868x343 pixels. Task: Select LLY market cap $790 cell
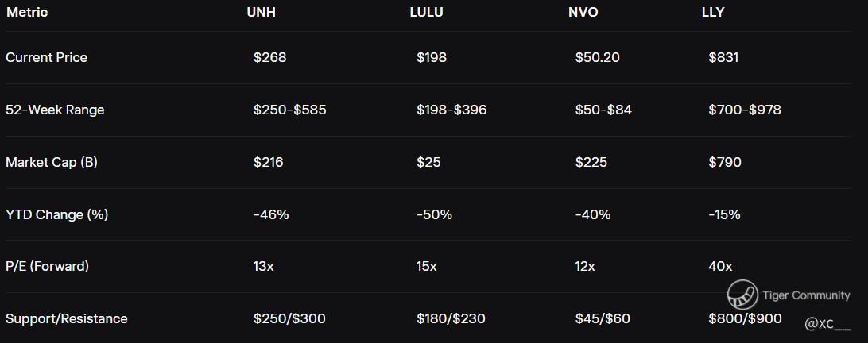tap(725, 162)
